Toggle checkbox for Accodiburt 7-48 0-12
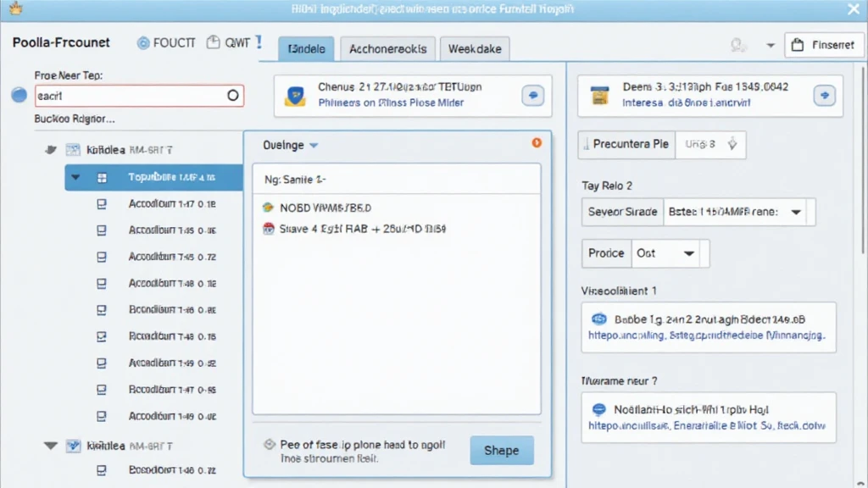 [x=102, y=283]
